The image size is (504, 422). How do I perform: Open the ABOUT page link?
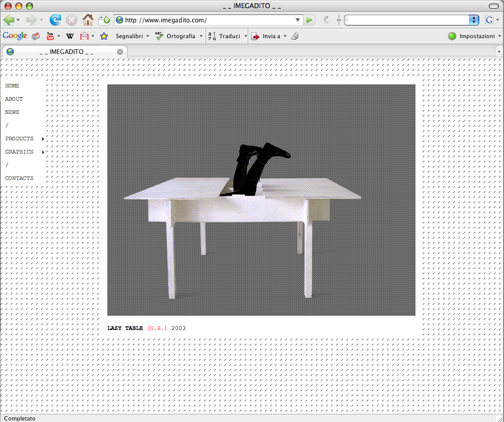tap(14, 99)
